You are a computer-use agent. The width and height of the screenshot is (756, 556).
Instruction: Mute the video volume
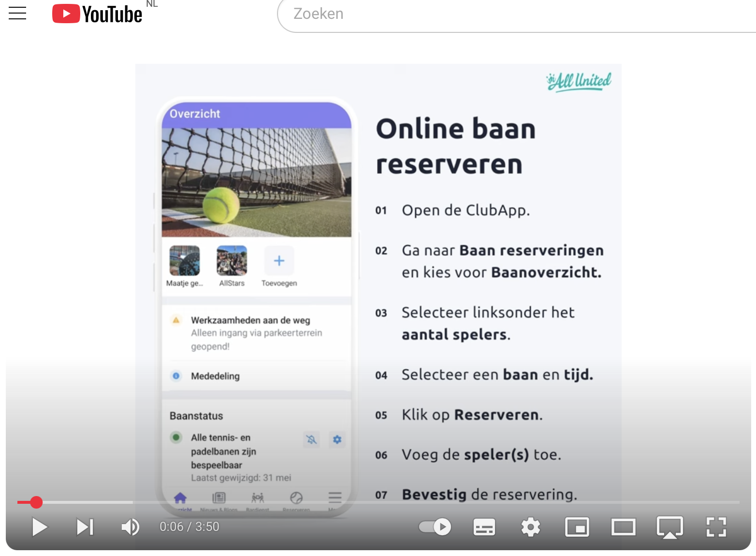point(130,527)
